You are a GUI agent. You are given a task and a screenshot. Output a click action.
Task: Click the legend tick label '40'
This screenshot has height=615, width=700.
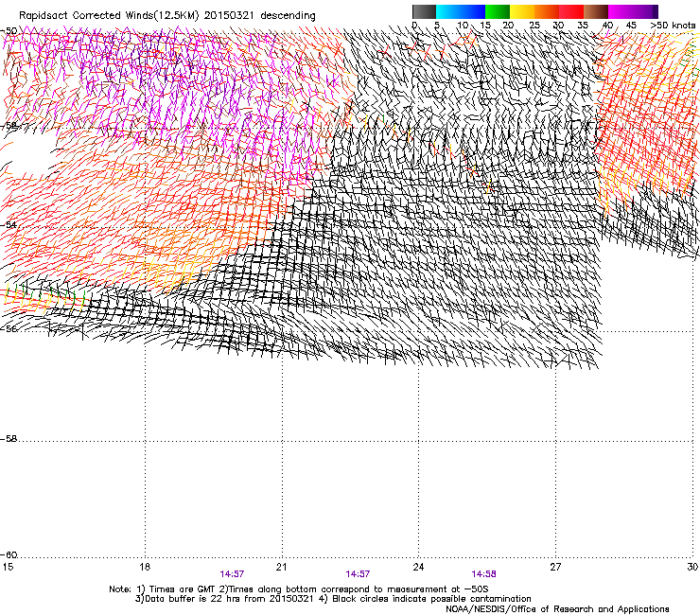(x=608, y=26)
